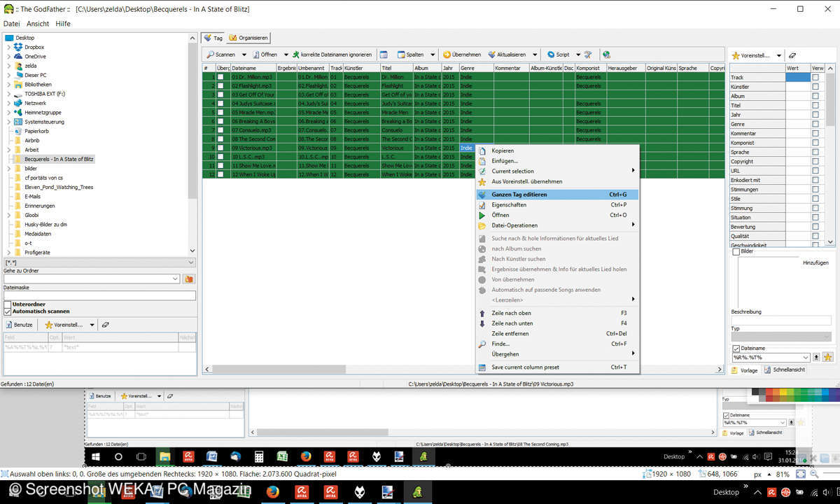Click the Benutze button in left panel
The width and height of the screenshot is (840, 504).
(x=19, y=325)
